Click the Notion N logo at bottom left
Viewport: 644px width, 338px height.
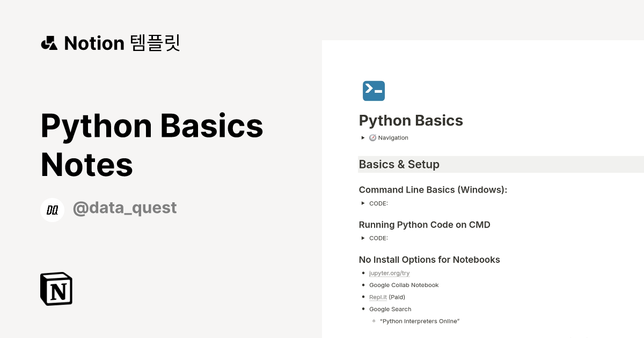(56, 289)
